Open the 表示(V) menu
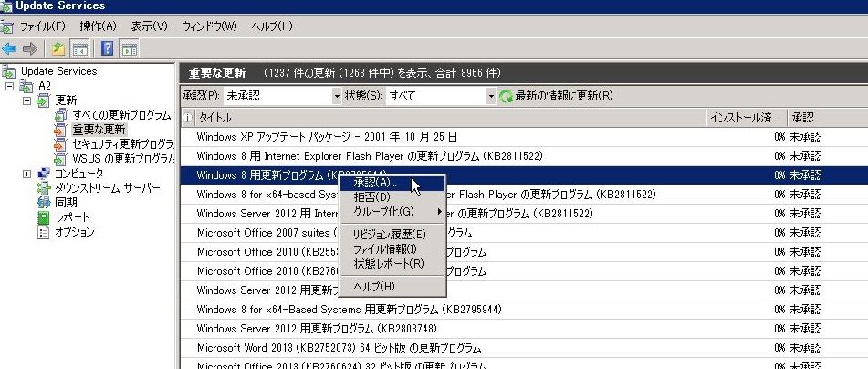Screen dimensions: 868x369 149,26
